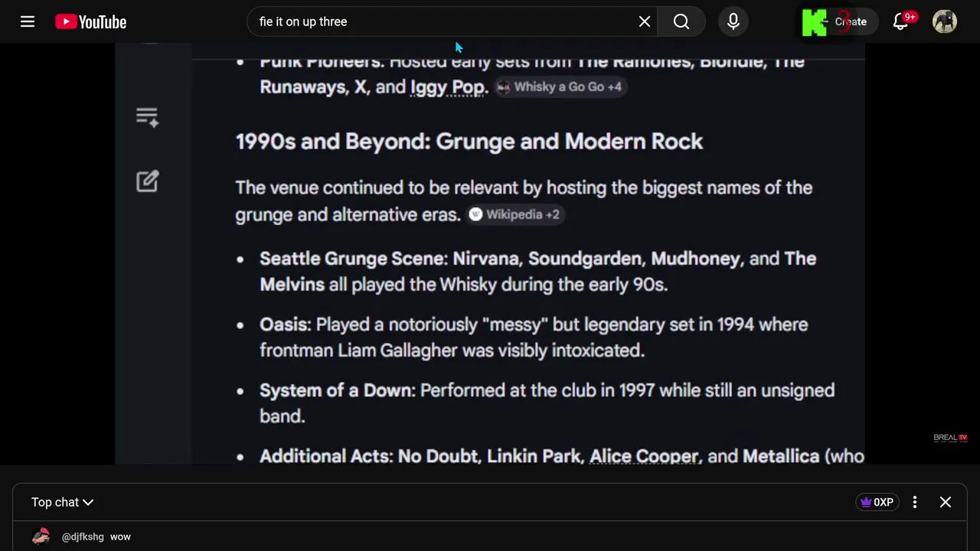Open the YouTube hamburger guide menu

28,21
